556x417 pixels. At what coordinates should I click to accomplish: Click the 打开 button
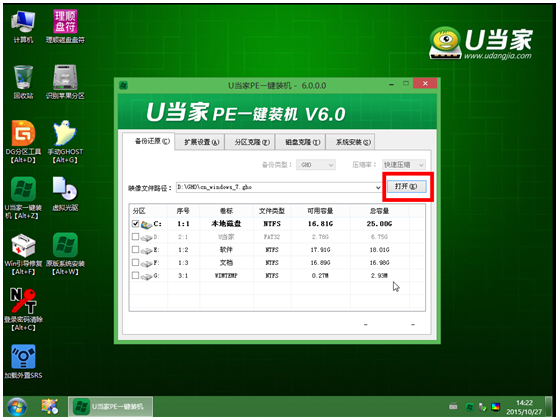click(x=406, y=186)
